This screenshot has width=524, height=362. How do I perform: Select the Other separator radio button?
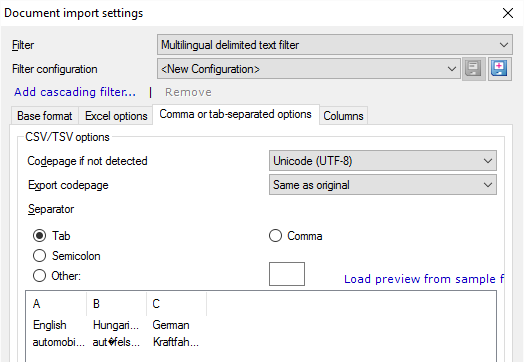coord(39,276)
